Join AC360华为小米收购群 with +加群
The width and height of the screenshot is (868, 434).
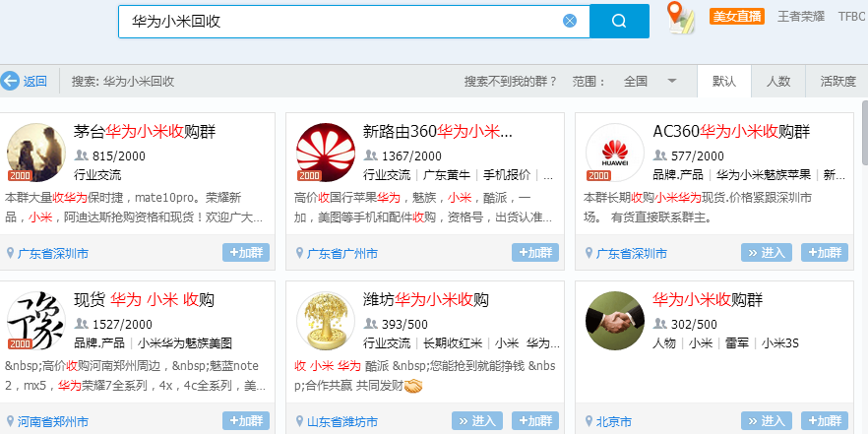825,252
